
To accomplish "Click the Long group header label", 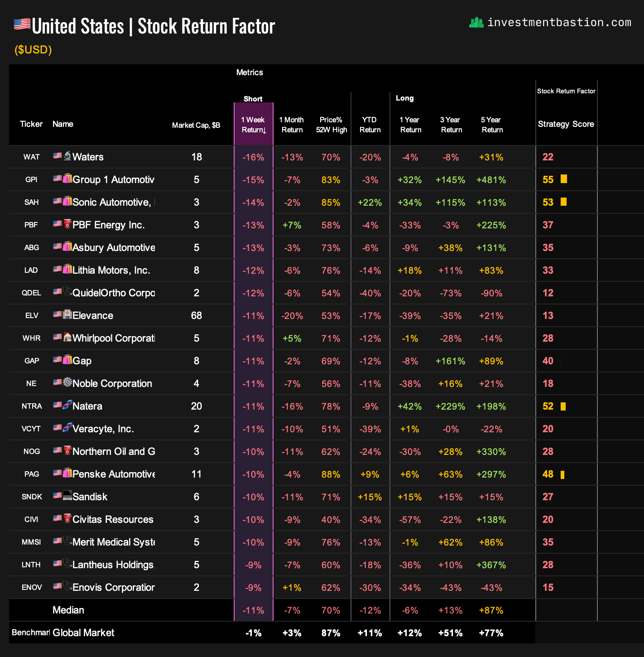I will point(404,98).
